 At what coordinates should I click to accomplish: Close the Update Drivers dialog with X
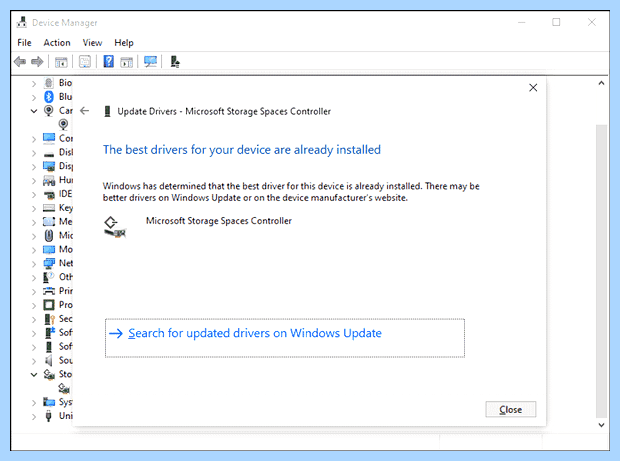pyautogui.click(x=533, y=88)
